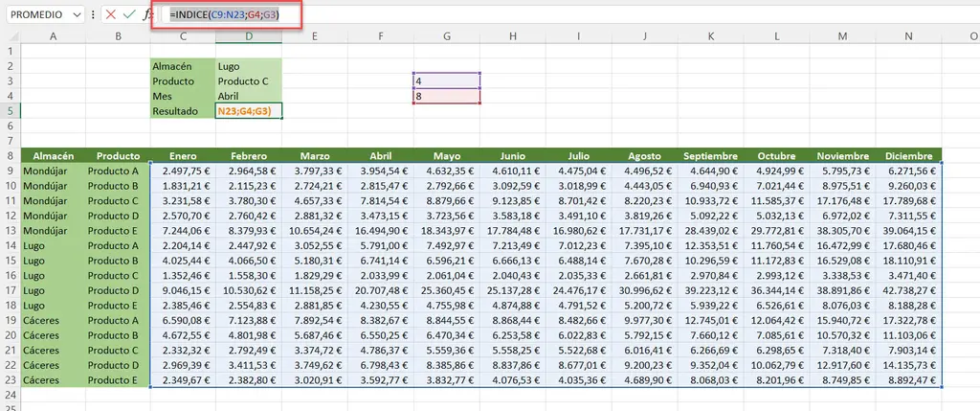Click cell G3 containing 4
This screenshot has width=980, height=411.
pyautogui.click(x=447, y=81)
